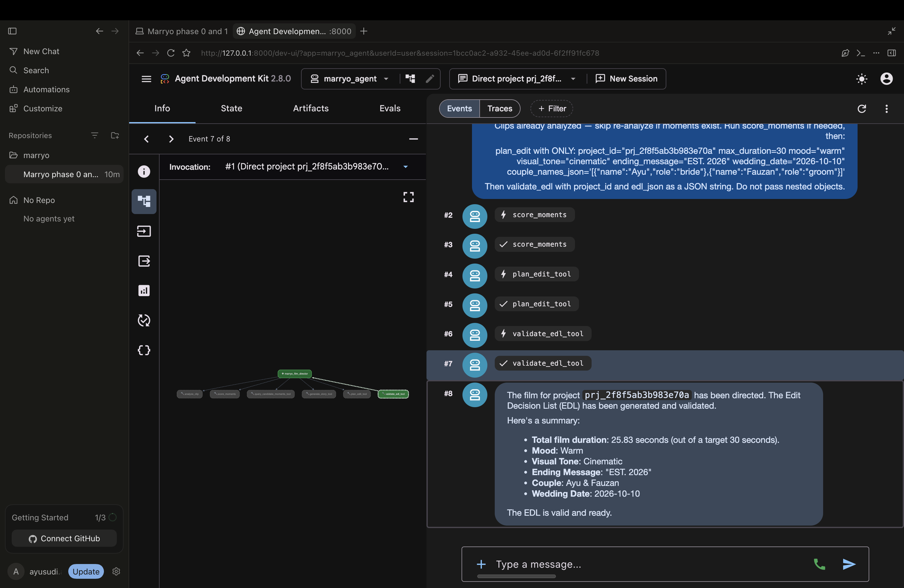Switch to Marryo phase 0 and 1 tab
Image resolution: width=904 pixels, height=588 pixels.
(181, 31)
